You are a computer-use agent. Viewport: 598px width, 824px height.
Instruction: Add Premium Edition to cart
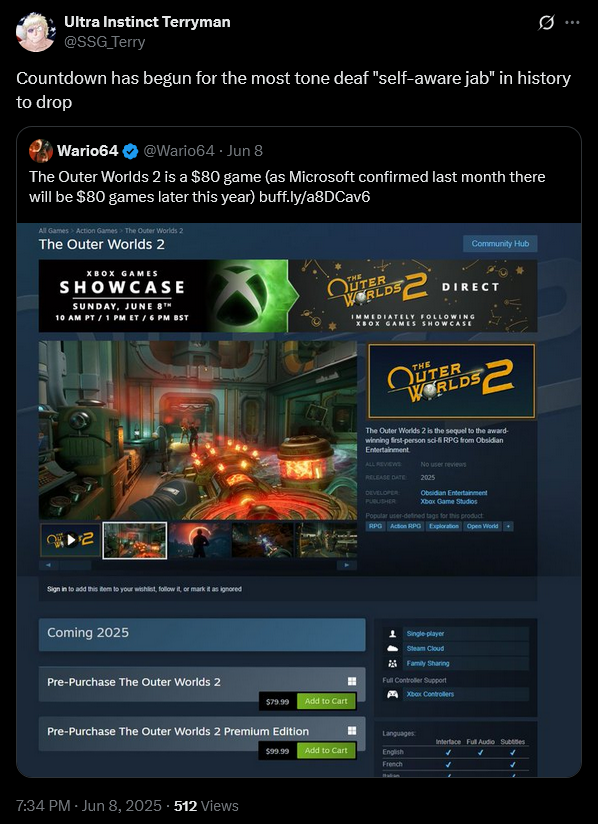click(x=326, y=750)
